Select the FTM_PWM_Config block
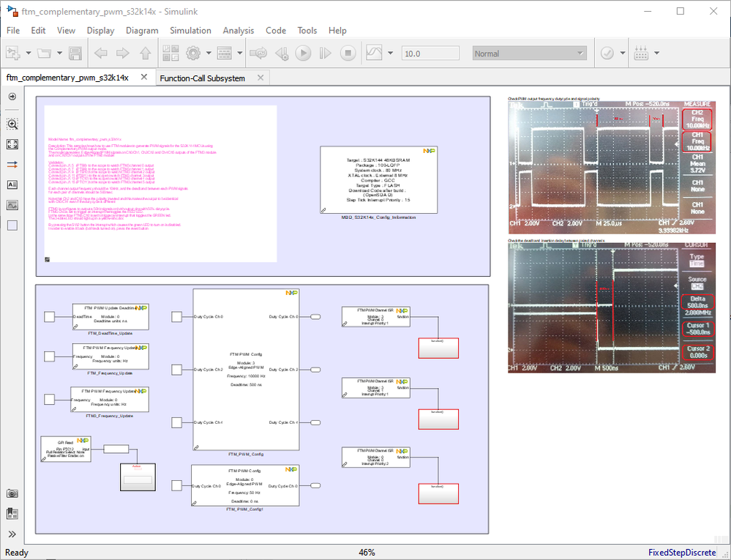 tap(246, 369)
